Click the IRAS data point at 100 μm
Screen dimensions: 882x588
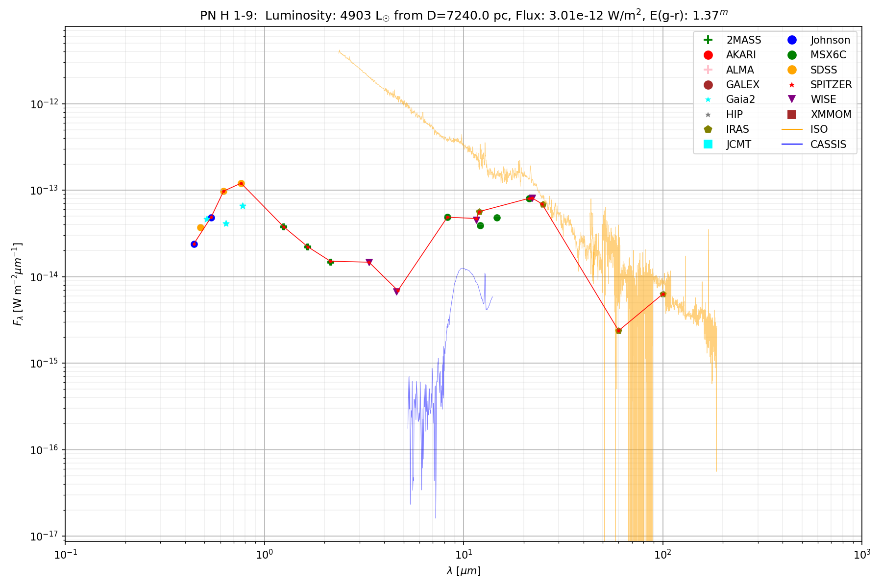[663, 294]
